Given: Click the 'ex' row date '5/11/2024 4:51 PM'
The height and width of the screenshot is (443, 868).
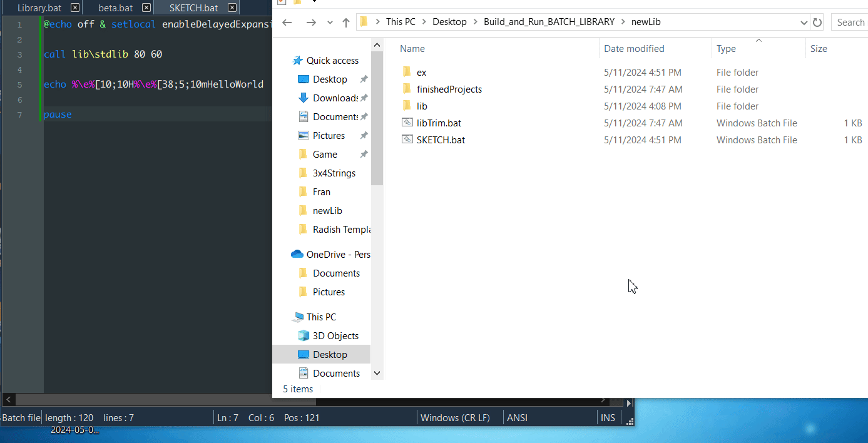Looking at the screenshot, I should [643, 73].
